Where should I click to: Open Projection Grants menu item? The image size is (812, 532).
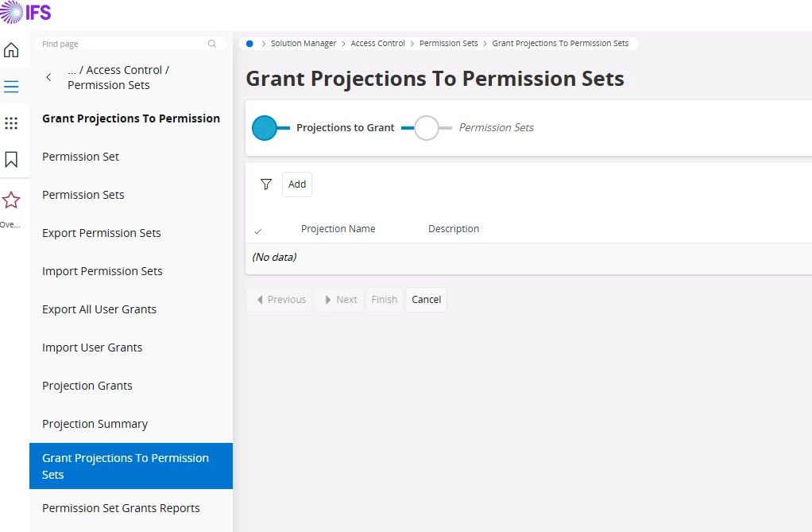pyautogui.click(x=87, y=386)
